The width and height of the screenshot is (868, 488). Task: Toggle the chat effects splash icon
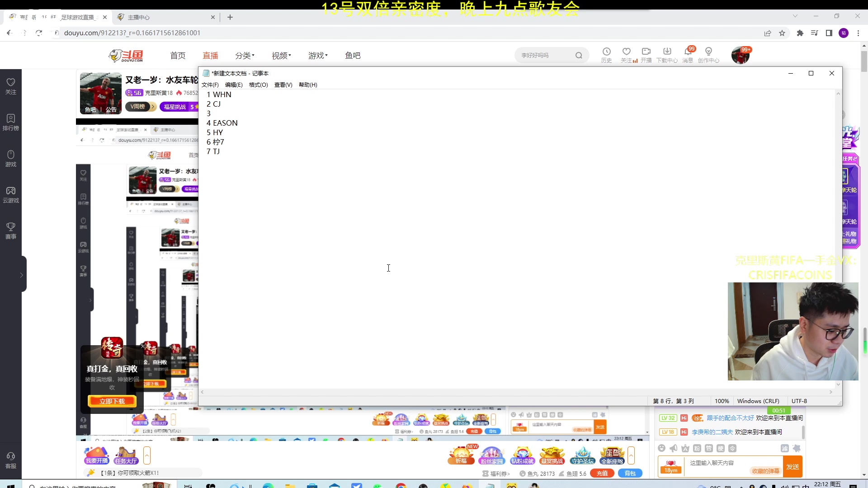tap(797, 448)
